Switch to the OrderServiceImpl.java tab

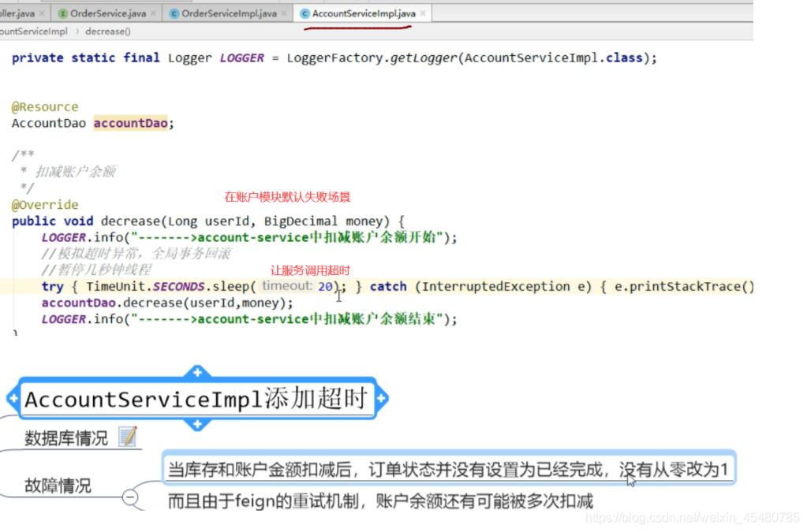pos(229,13)
